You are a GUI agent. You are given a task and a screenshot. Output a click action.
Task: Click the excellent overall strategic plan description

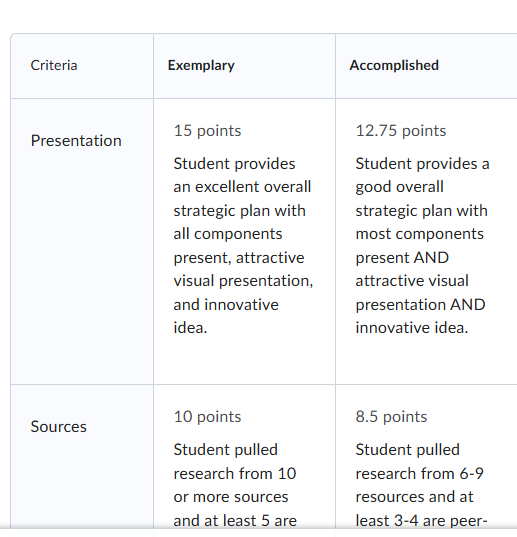coord(243,245)
